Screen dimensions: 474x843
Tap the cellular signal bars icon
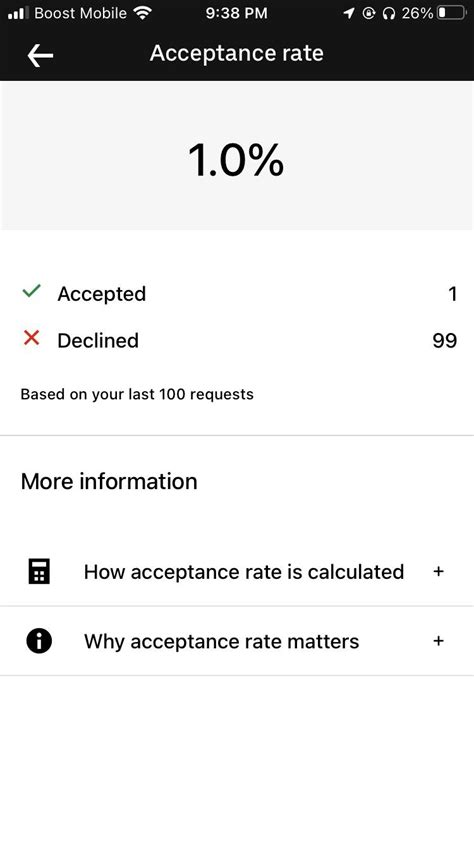pyautogui.click(x=18, y=13)
